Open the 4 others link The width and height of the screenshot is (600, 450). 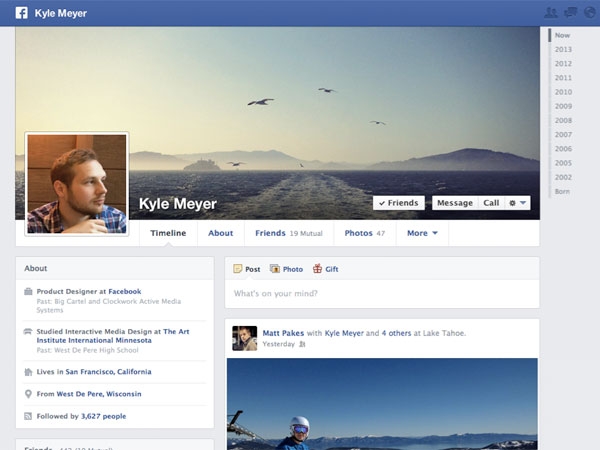click(396, 333)
